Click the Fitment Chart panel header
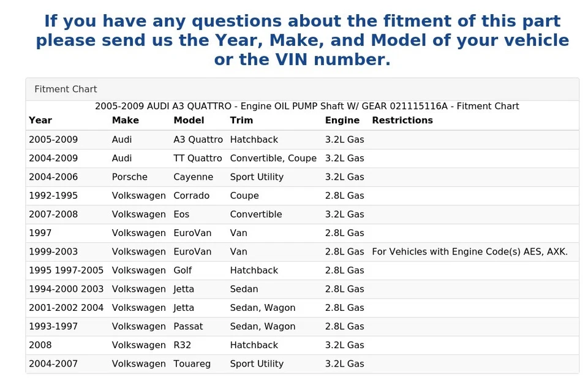The width and height of the screenshot is (588, 385). point(66,90)
